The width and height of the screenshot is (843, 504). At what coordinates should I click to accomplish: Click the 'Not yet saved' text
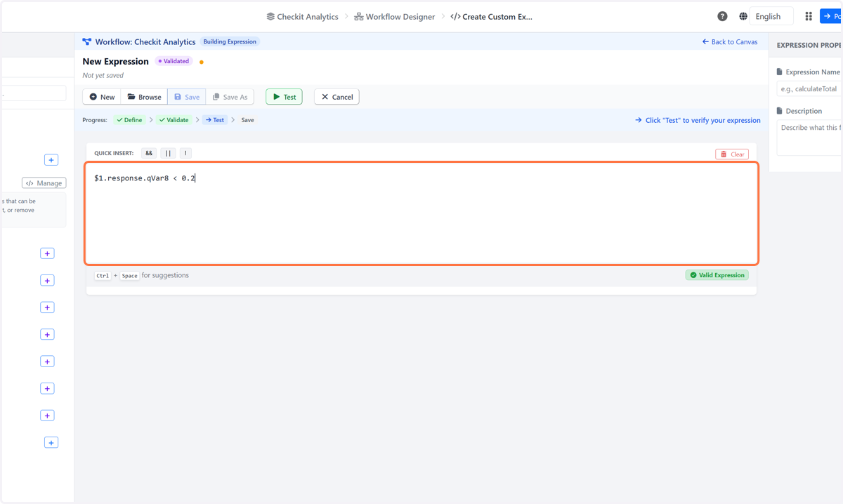tap(103, 75)
